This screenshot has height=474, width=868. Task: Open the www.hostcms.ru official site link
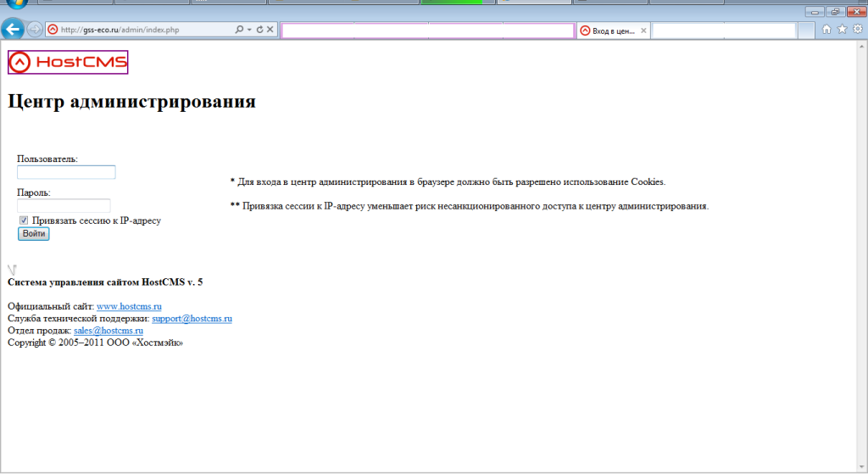pos(129,305)
